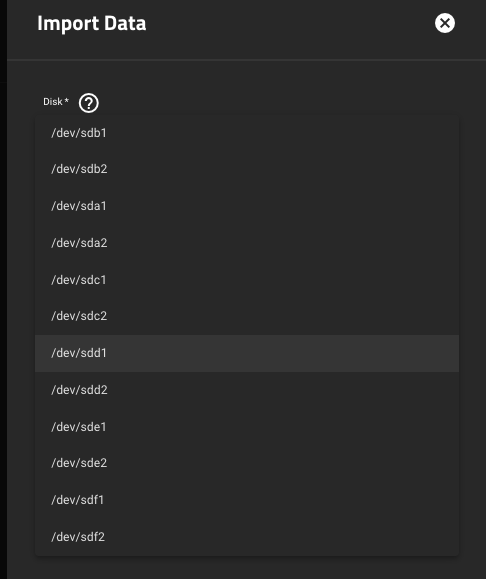Click empty panel area below the disk list
Viewport: 486px width, 579px height.
[x=247, y=568]
